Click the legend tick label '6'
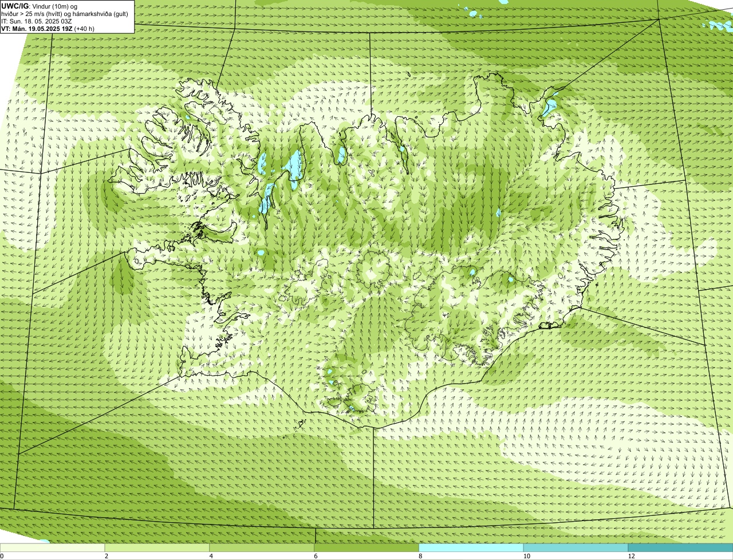Image resolution: width=733 pixels, height=560 pixels. click(x=315, y=556)
